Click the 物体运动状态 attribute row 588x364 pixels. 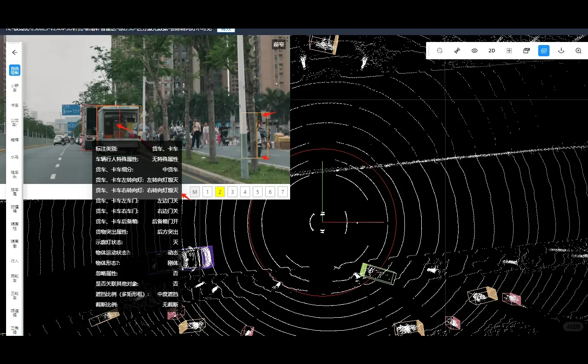coord(137,253)
